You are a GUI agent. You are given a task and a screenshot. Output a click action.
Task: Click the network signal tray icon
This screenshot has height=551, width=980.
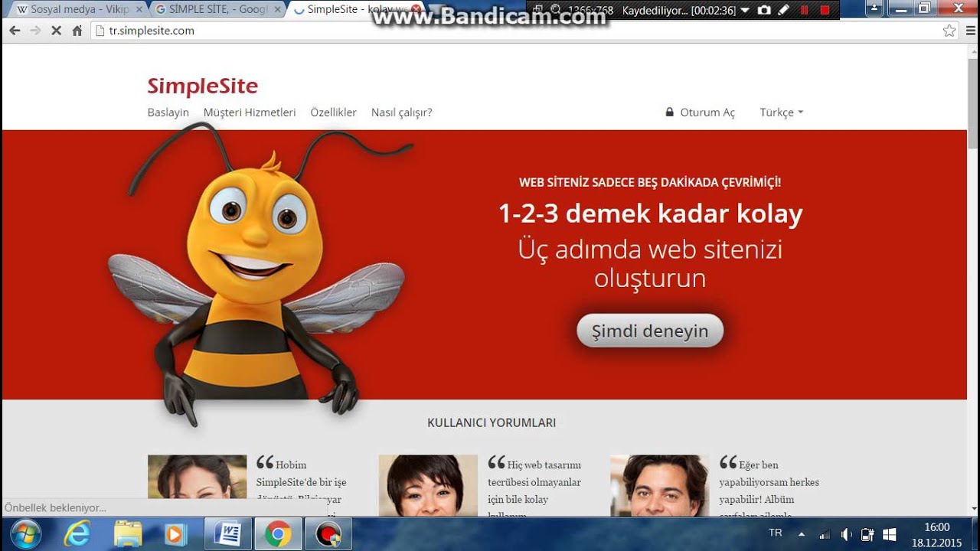(825, 534)
